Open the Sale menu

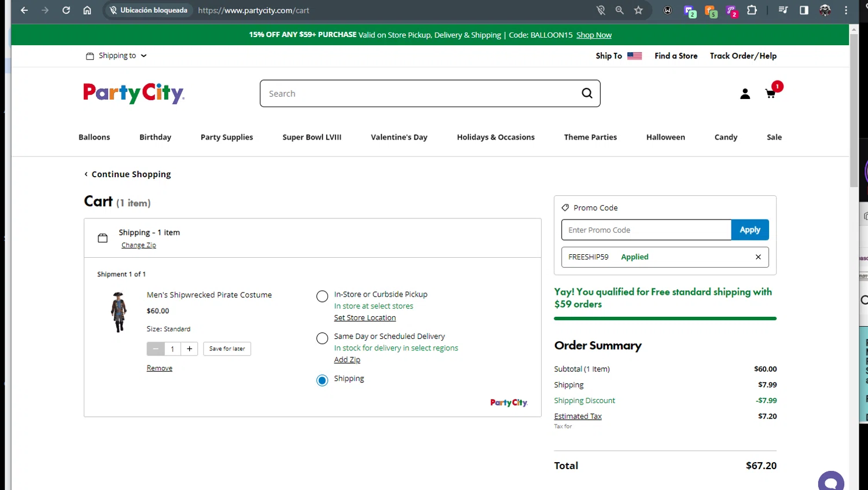coord(774,137)
